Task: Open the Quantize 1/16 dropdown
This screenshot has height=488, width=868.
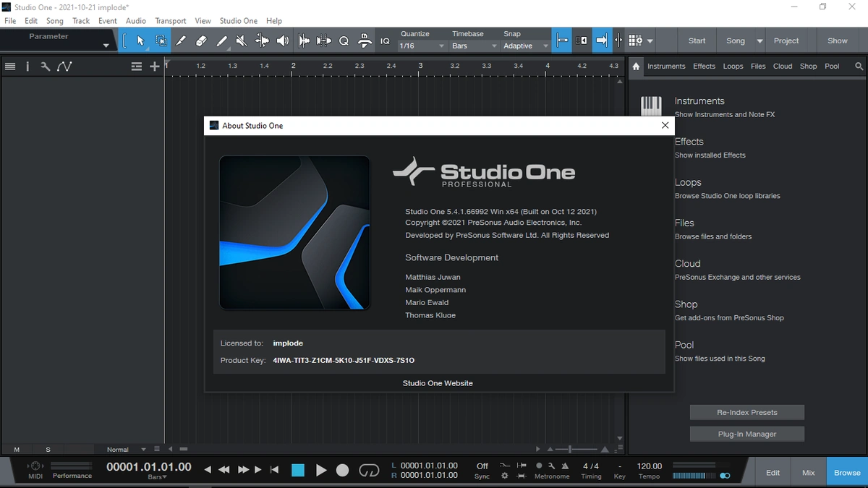Action: point(422,46)
